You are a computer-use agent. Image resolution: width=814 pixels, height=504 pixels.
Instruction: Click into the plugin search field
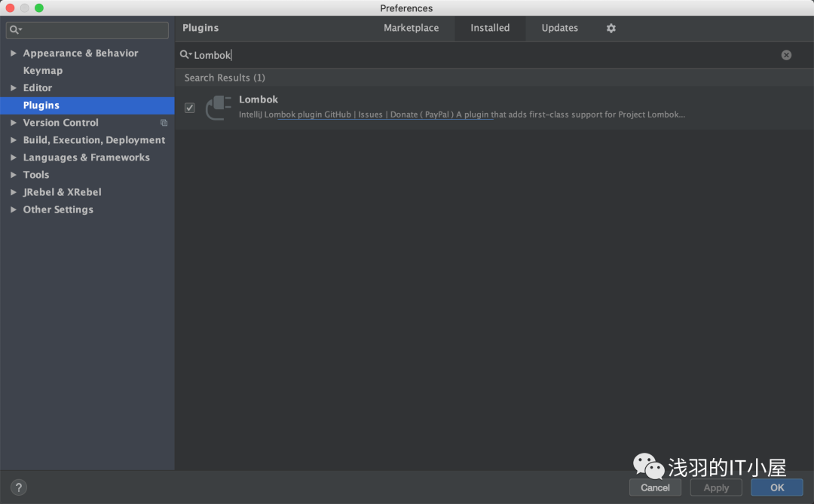[483, 55]
